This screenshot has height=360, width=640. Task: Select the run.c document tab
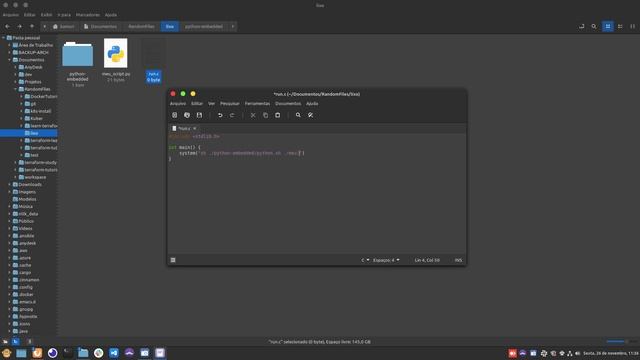point(184,128)
